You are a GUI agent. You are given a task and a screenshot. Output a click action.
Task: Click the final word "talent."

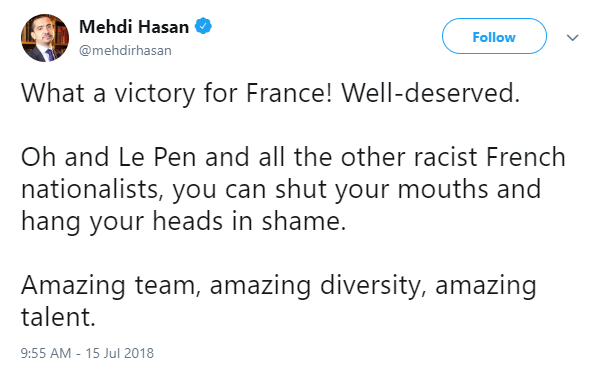click(58, 317)
